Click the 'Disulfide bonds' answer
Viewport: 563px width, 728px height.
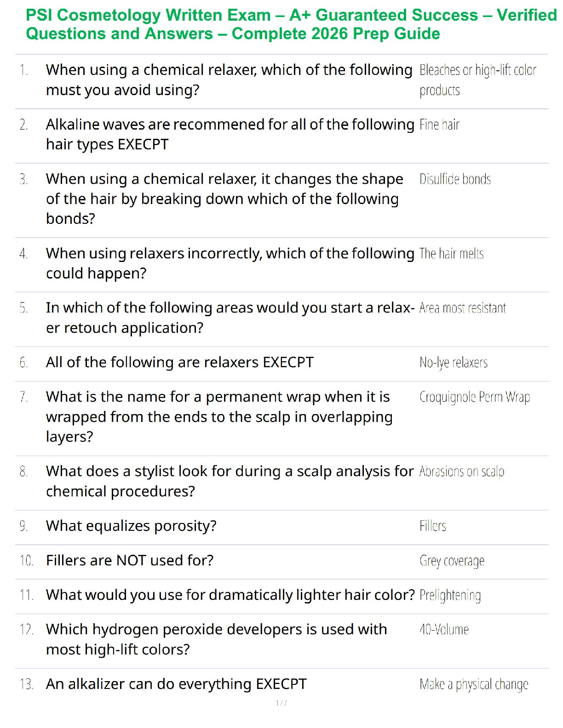tap(455, 179)
